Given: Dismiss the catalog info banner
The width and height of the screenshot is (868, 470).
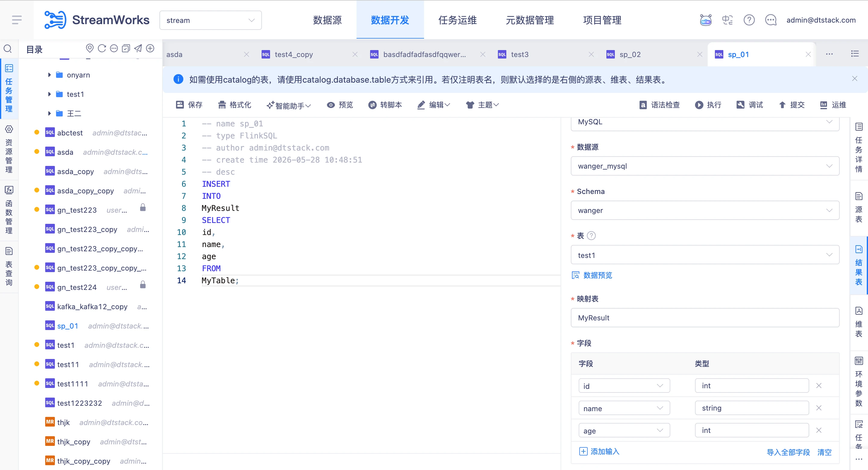Looking at the screenshot, I should (854, 78).
